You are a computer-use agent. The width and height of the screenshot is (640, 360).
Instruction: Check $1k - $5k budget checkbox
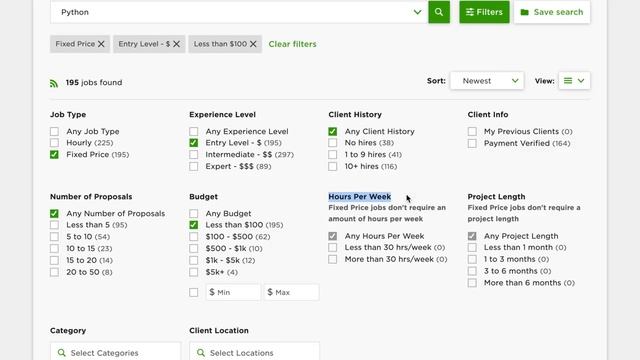193,260
